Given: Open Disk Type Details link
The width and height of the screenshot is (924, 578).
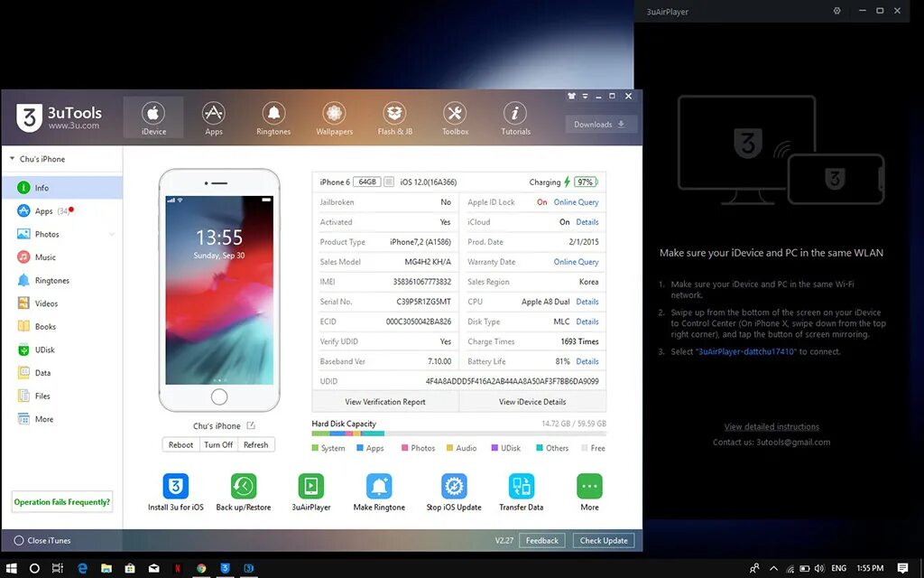Looking at the screenshot, I should (587, 322).
